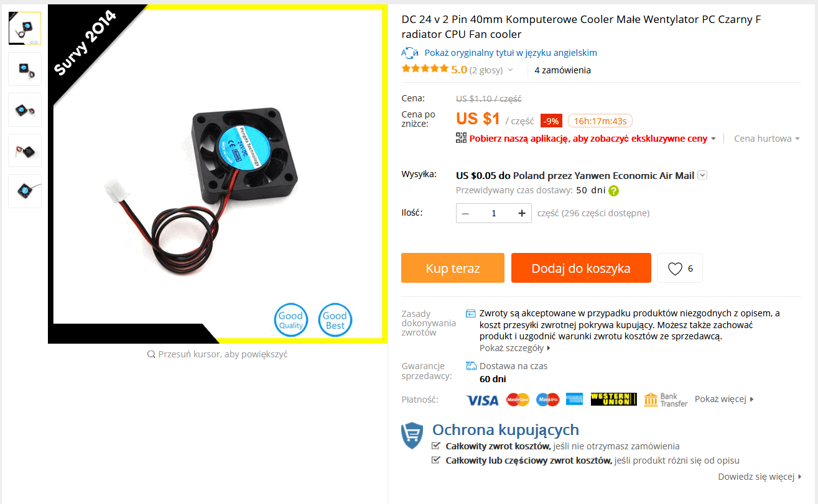Click the translate icon beside original title link

pyautogui.click(x=409, y=53)
